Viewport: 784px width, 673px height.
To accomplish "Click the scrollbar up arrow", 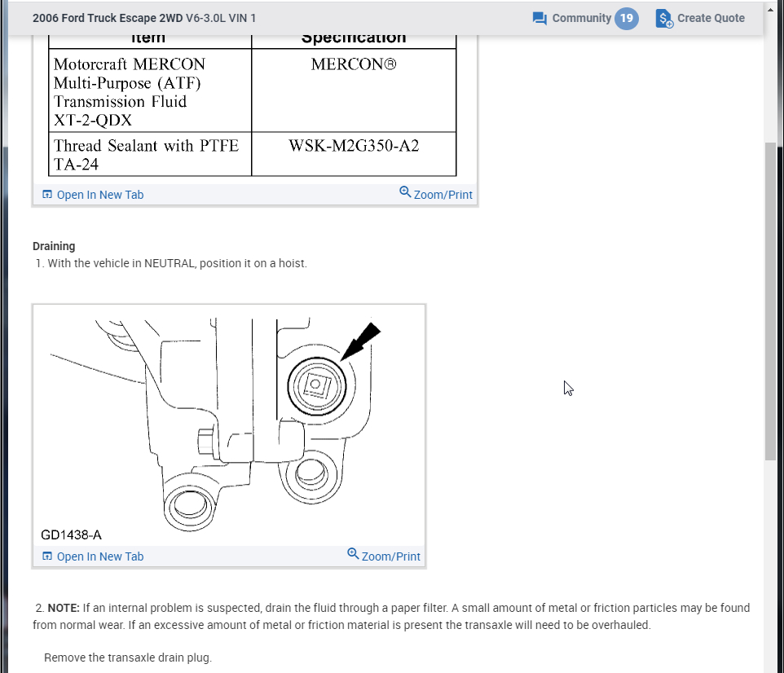I will [x=770, y=10].
